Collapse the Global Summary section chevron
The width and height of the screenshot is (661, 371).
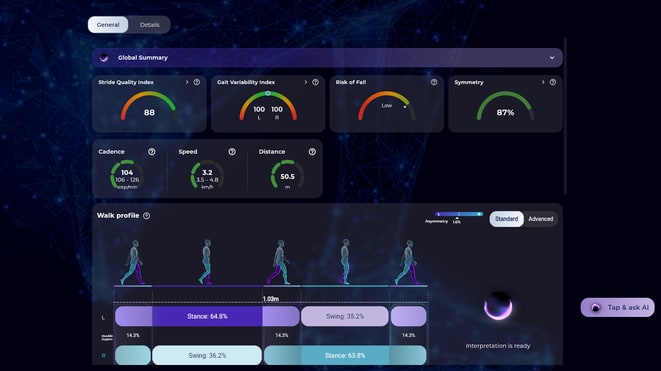point(552,58)
